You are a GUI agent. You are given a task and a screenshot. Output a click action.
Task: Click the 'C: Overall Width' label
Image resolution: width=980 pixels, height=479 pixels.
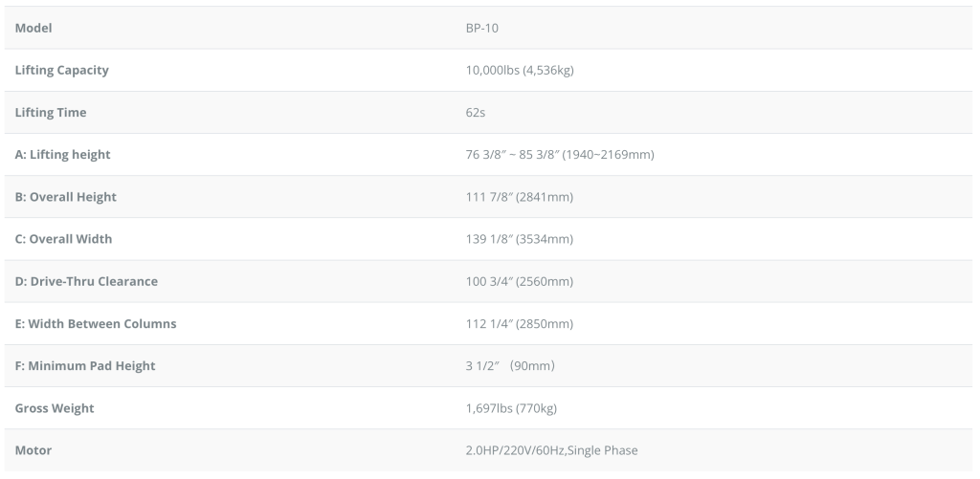[63, 238]
